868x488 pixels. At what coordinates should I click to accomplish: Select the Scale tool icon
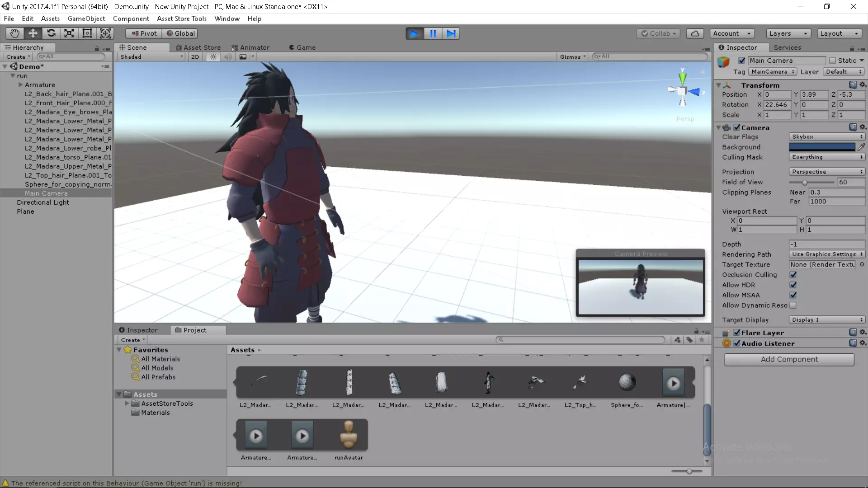(x=69, y=33)
